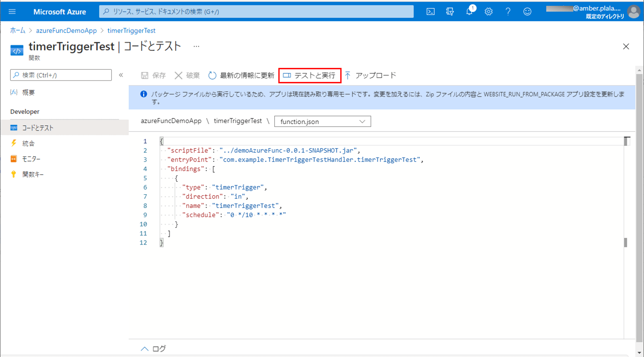Click the "schedule" cron value in the code
The width and height of the screenshot is (644, 357).
pos(256,215)
